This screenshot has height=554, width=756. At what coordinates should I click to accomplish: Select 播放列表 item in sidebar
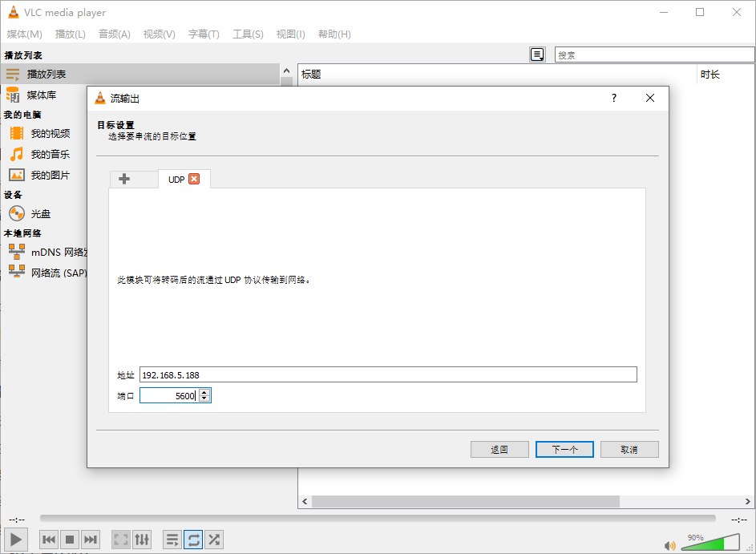141,75
